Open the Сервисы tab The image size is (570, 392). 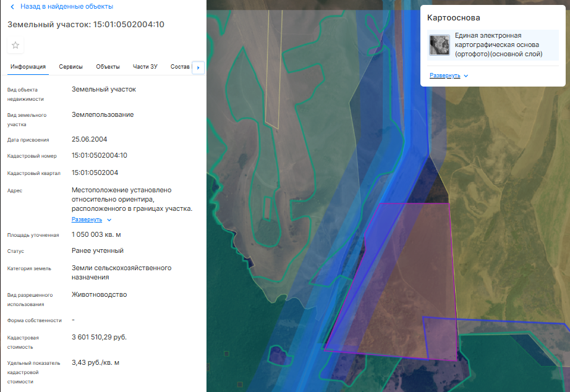coord(71,67)
